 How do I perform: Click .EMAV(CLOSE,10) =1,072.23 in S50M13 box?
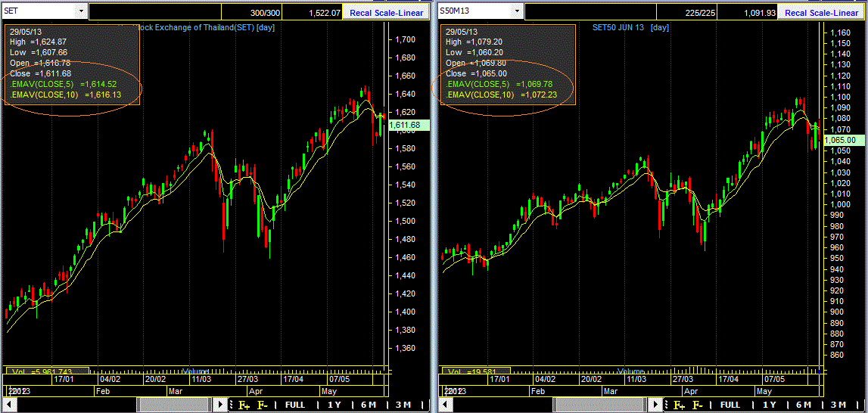pyautogui.click(x=501, y=95)
